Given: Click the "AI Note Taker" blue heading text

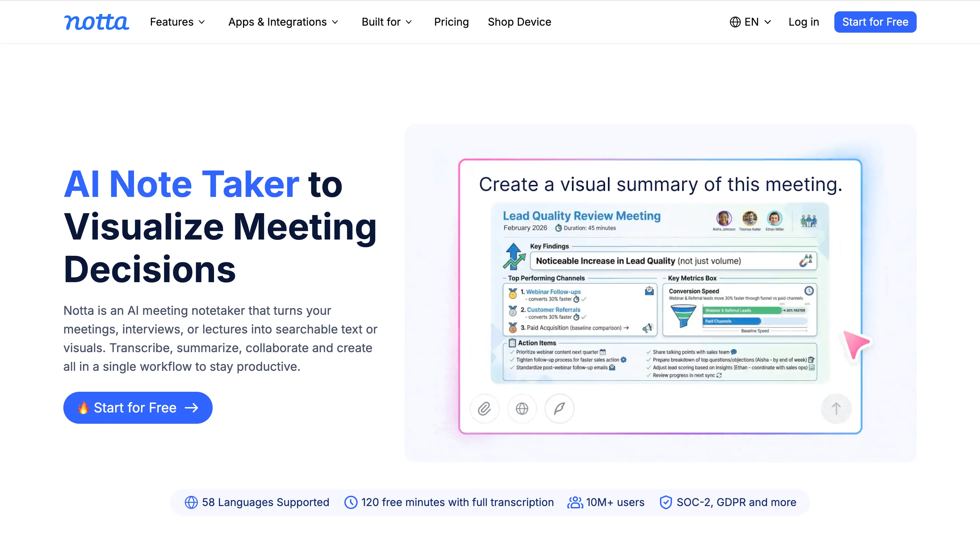Looking at the screenshot, I should pos(181,185).
